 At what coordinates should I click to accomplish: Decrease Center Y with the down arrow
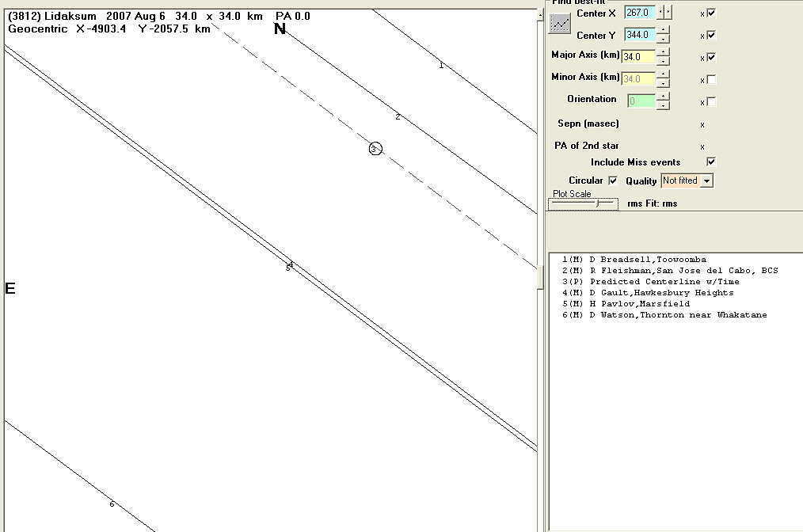pos(663,39)
